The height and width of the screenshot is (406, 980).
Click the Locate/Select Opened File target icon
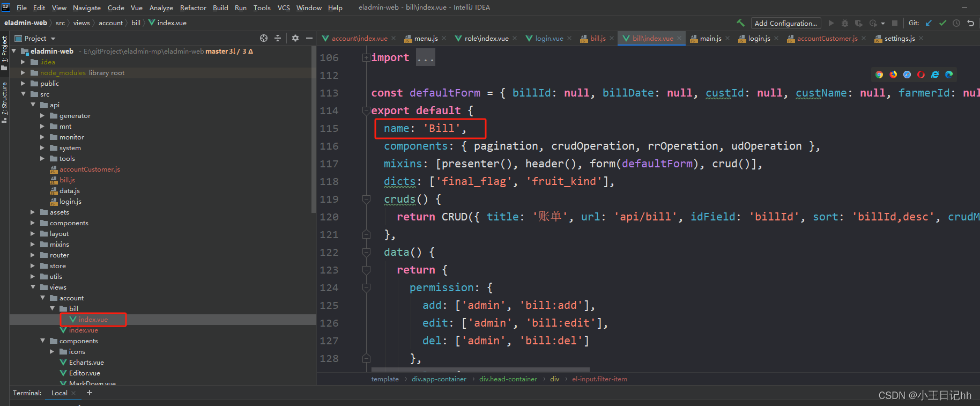point(264,38)
